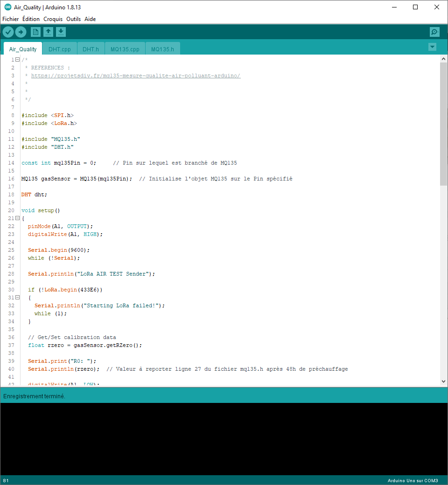Switch to the DHT.cpp tab
This screenshot has width=448, height=485.
pyautogui.click(x=59, y=48)
